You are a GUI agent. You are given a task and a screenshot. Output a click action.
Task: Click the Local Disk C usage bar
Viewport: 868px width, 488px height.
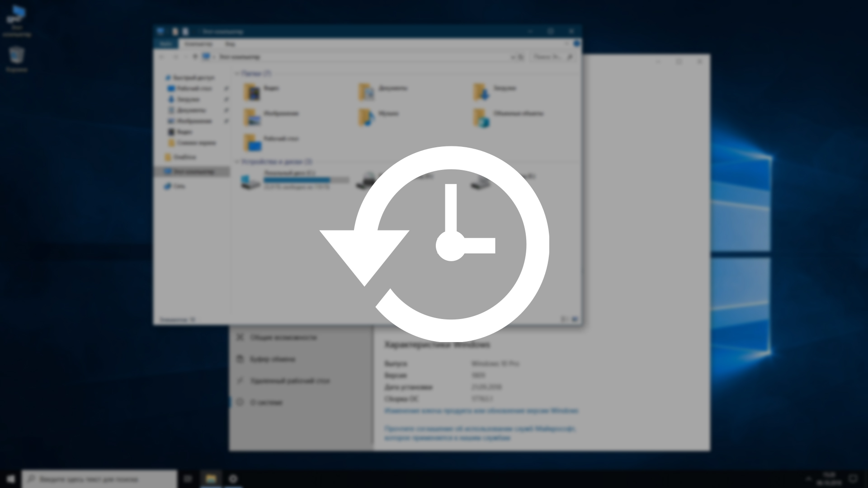[307, 180]
